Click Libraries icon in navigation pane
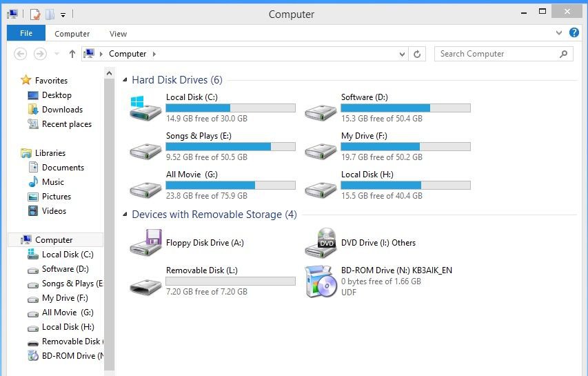 (x=26, y=153)
